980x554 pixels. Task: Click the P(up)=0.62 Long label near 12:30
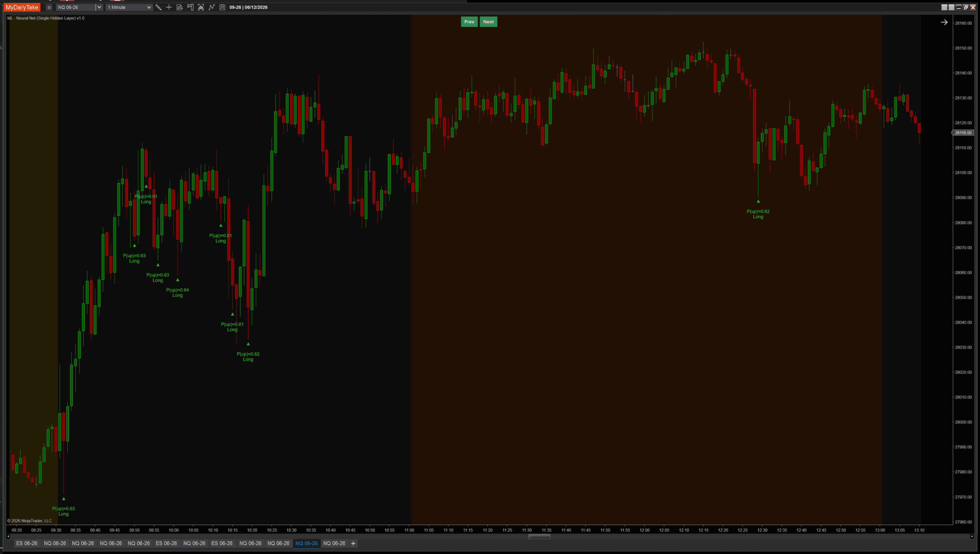click(x=758, y=214)
